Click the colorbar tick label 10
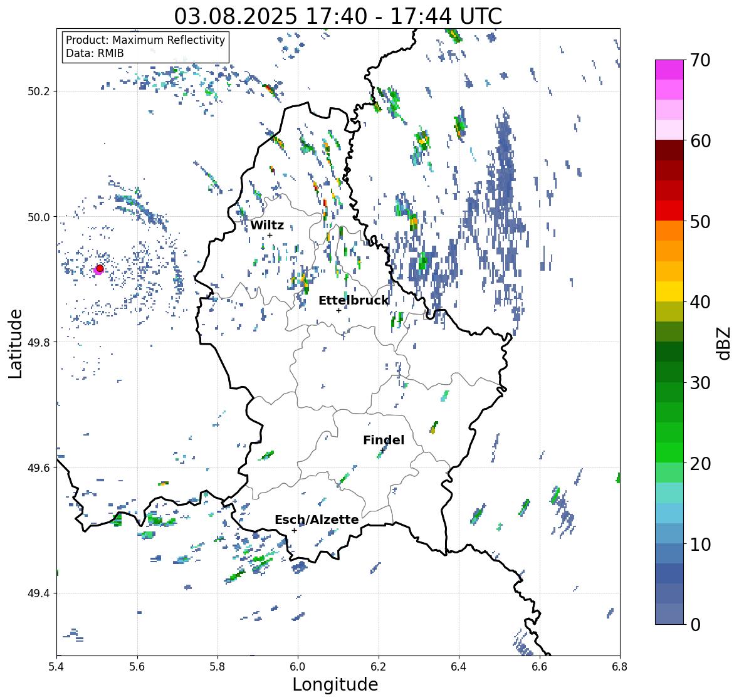Screen dimensions: 739x700 pos(700,544)
